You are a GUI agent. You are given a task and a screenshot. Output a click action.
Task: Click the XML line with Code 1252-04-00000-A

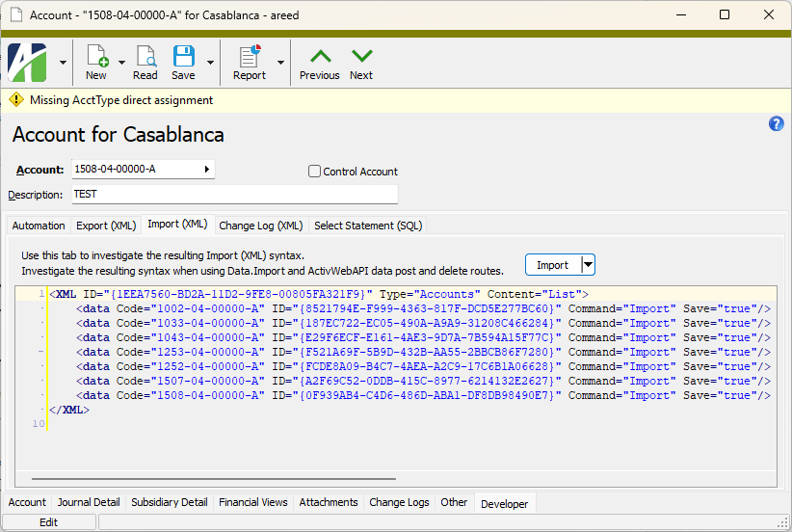click(x=423, y=366)
